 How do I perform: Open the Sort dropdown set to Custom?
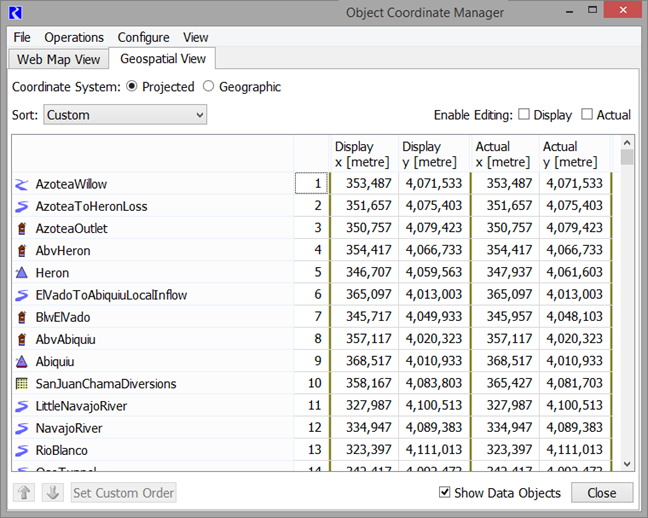[x=125, y=115]
